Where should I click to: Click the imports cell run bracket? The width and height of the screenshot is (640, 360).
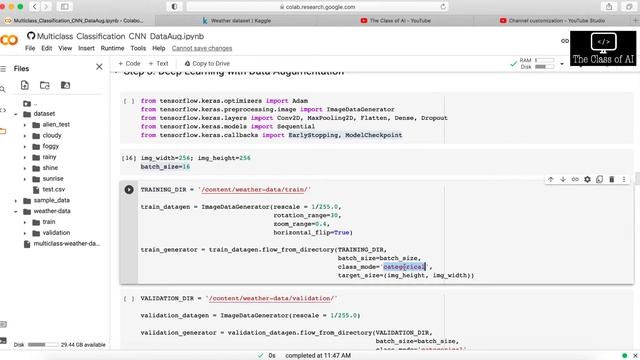(x=129, y=101)
